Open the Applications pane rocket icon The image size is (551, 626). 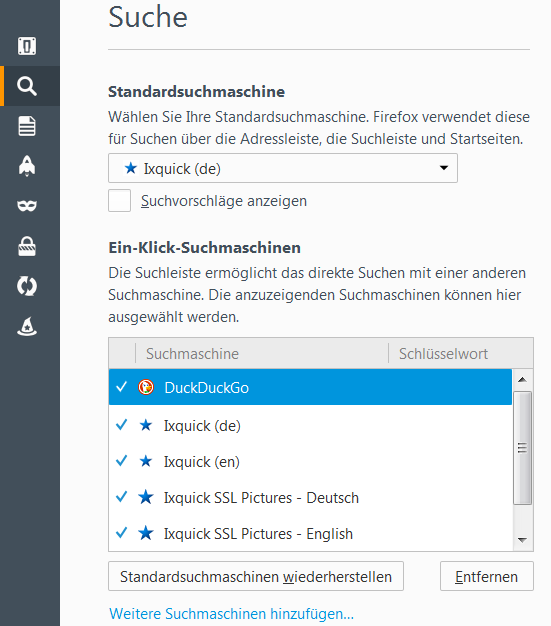(27, 166)
